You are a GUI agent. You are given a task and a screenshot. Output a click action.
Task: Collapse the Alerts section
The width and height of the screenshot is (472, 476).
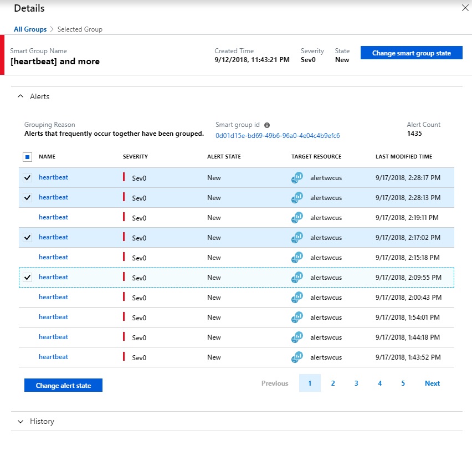pos(21,96)
